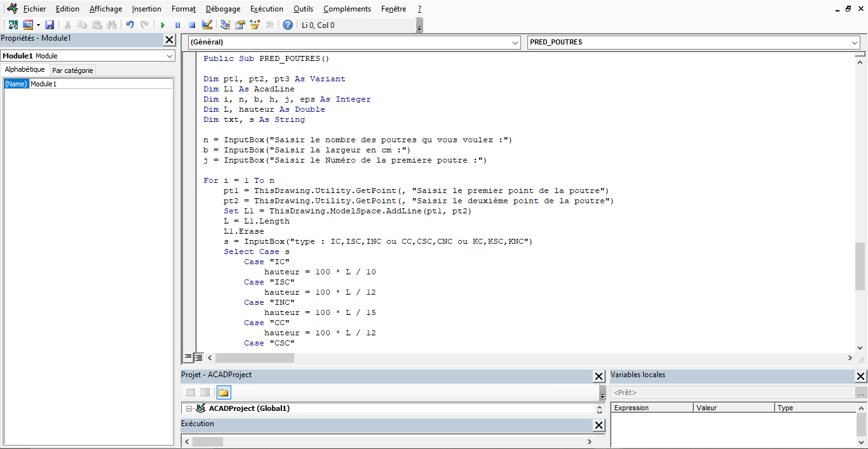
Task: Open the question mark help menu
Action: coord(419,9)
